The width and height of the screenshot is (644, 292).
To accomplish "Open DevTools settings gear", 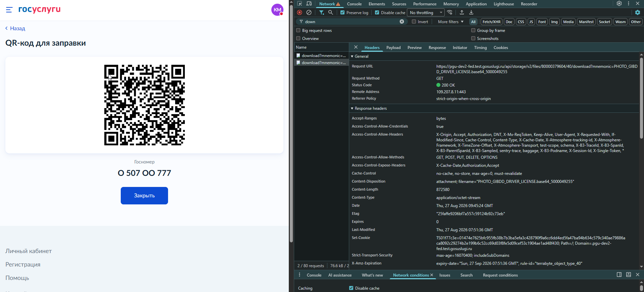I will pos(619,3).
